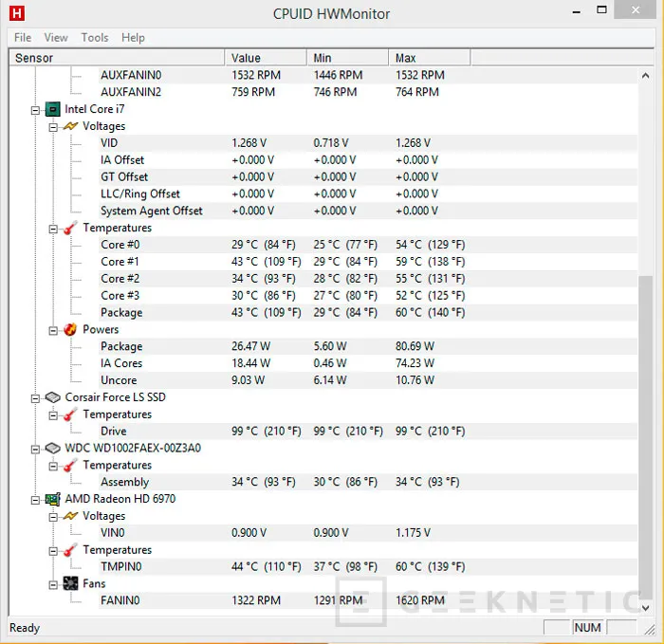Image resolution: width=664 pixels, height=644 pixels.
Task: Click the thermometer icon under Intel Core i7
Action: 70,228
